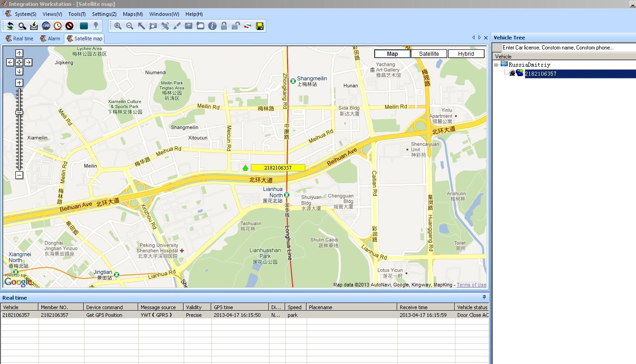
Task: Click the closed padlock icon
Action: pos(224,26)
